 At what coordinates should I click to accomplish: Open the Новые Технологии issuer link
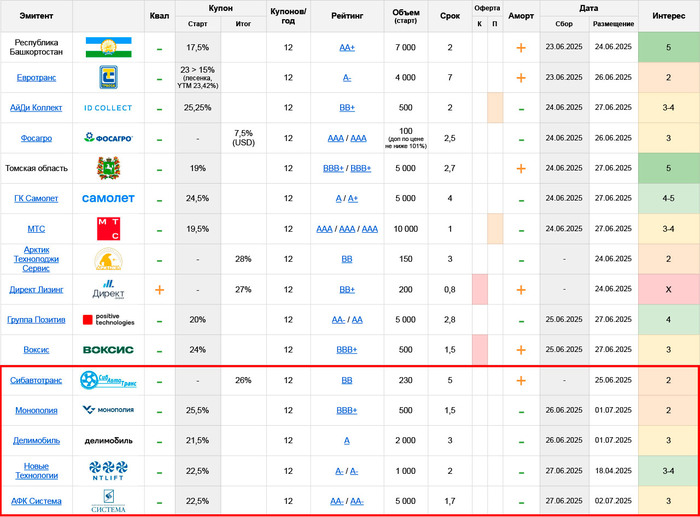coord(36,471)
